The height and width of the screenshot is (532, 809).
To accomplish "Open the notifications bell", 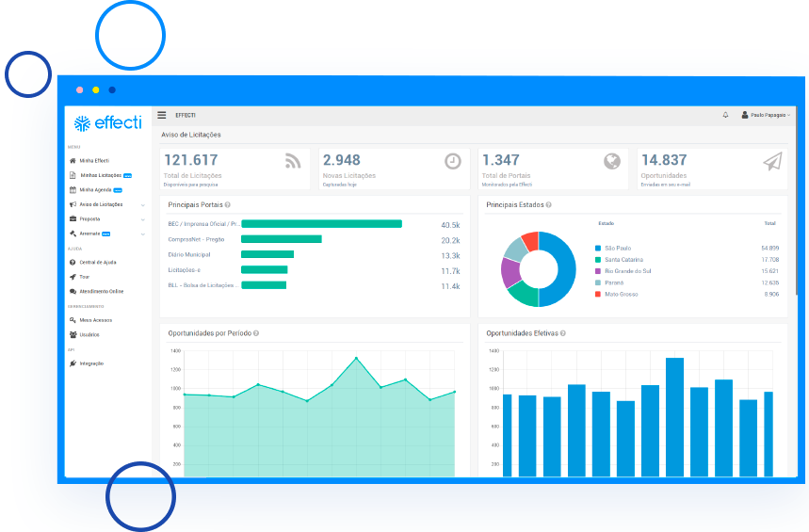I will [725, 115].
